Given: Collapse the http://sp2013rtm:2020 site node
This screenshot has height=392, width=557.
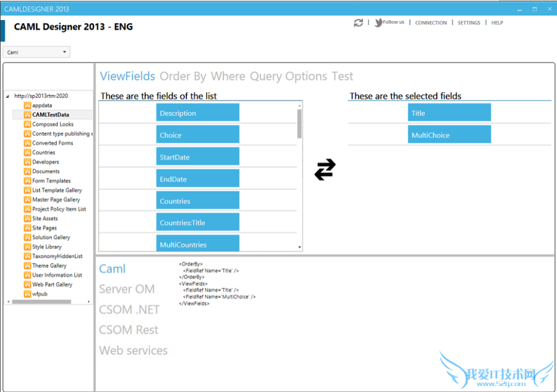Looking at the screenshot, I should (x=8, y=96).
